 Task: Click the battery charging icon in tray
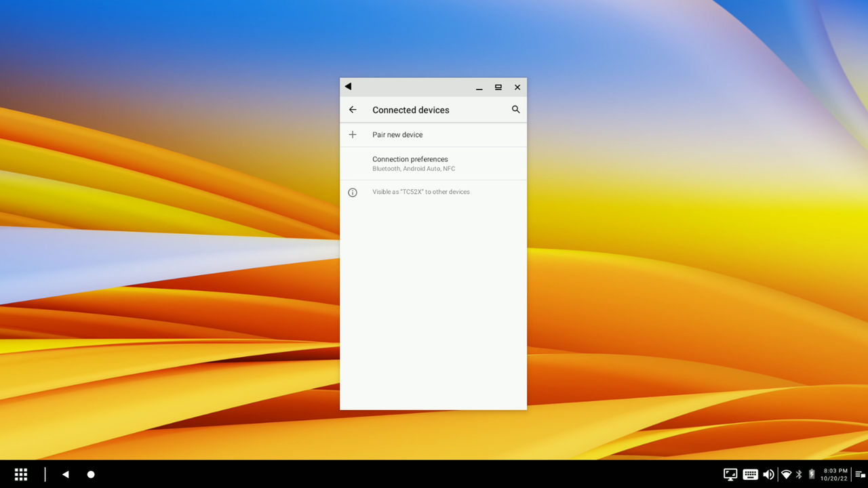[x=812, y=474]
